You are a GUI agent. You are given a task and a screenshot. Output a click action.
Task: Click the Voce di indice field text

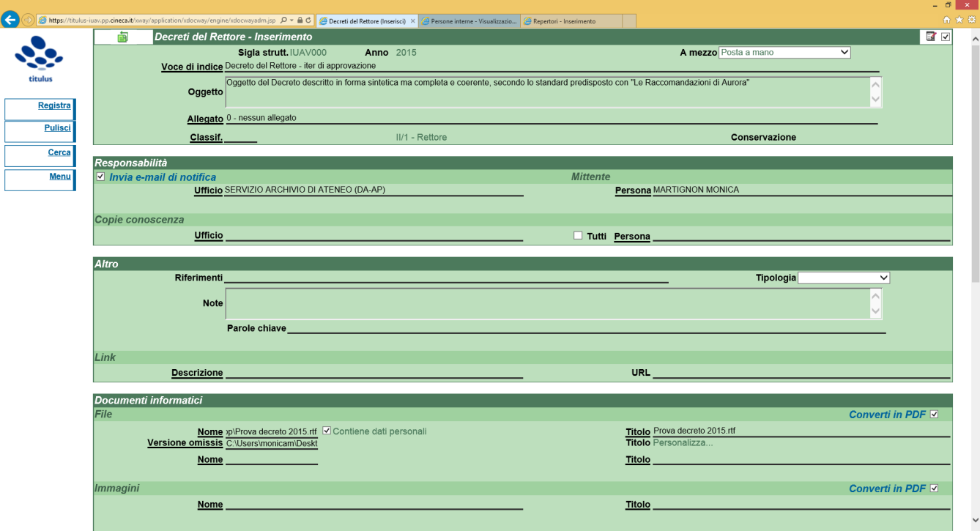click(x=300, y=66)
